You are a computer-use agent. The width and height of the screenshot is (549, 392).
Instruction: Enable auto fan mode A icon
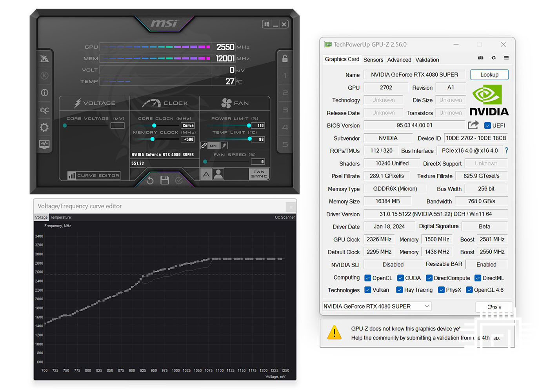206,174
